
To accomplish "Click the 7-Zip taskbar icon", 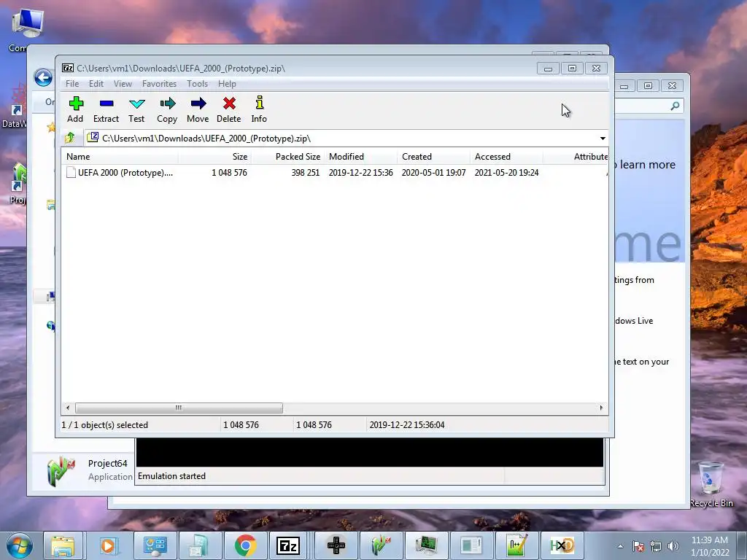I will [288, 545].
